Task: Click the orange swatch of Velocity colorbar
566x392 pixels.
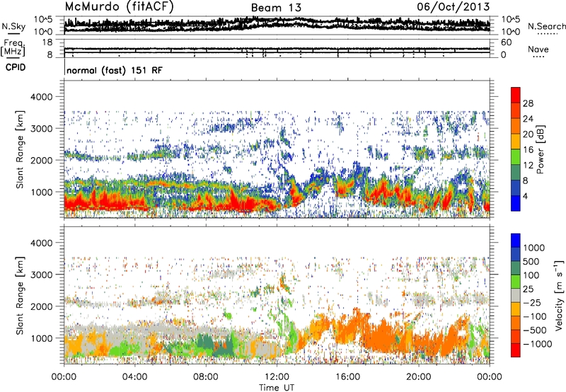Action: click(x=516, y=323)
